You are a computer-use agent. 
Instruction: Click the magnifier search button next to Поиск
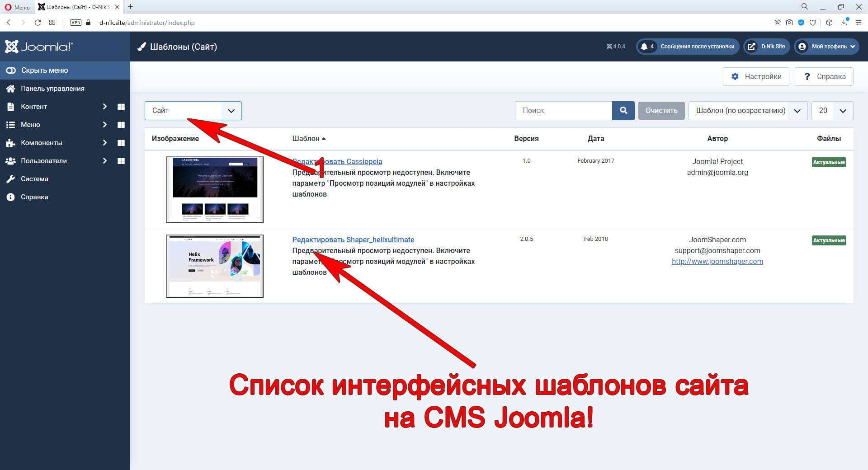[x=623, y=111]
